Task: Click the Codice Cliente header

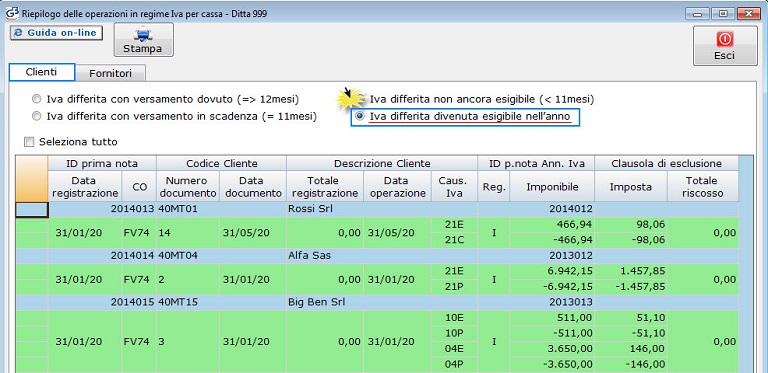Action: [221, 163]
